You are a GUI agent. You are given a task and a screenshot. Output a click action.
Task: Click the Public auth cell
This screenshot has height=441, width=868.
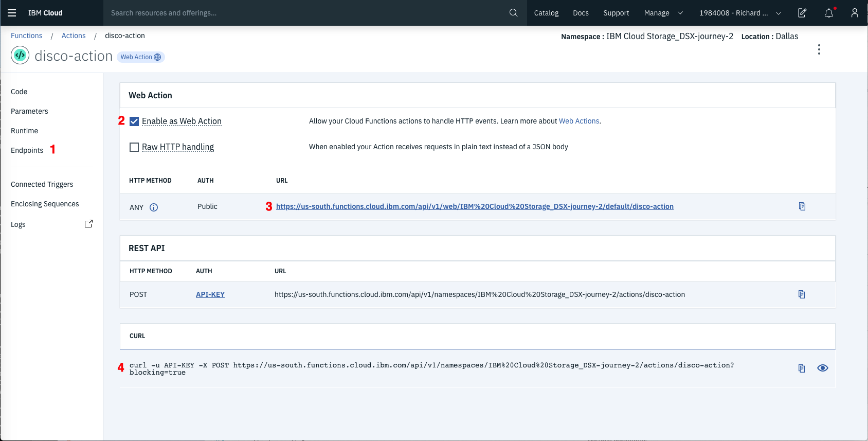pos(207,206)
